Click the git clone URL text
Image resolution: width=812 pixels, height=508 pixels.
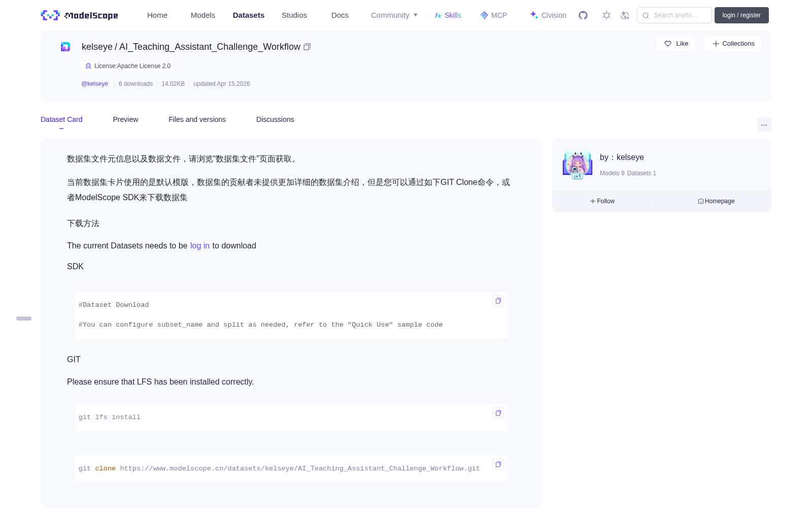(x=300, y=468)
